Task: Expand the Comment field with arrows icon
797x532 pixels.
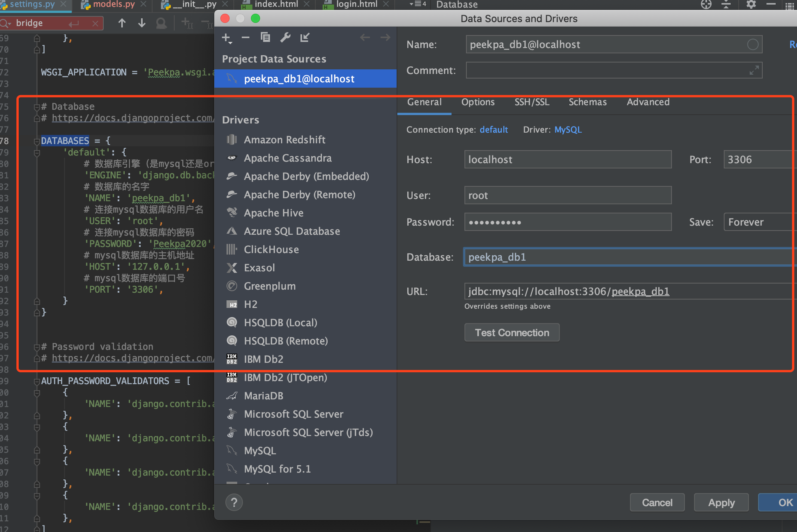Action: tap(754, 71)
